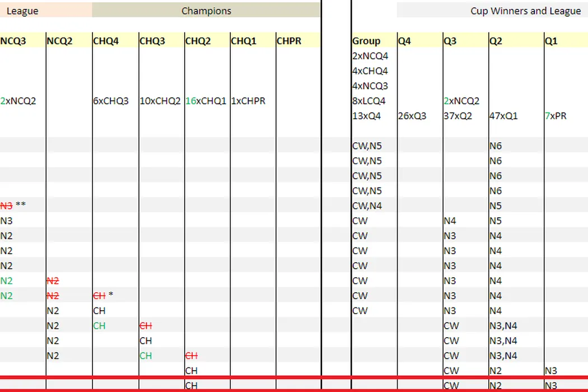
Task: Click the CHPR column header cell
Action: click(297, 41)
